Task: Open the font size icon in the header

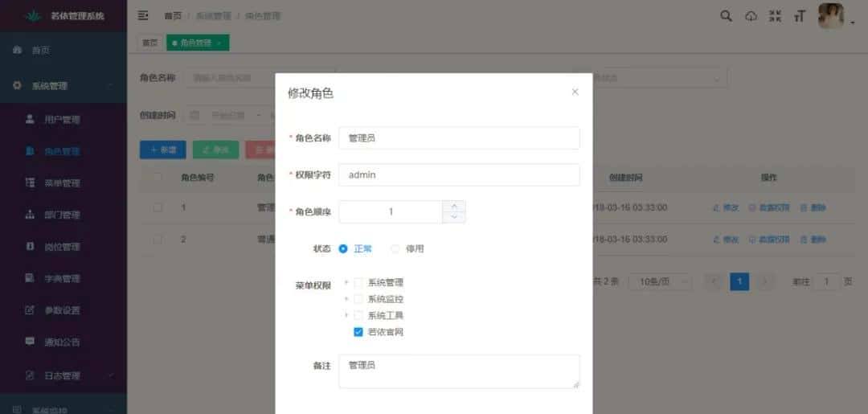Action: tap(800, 16)
